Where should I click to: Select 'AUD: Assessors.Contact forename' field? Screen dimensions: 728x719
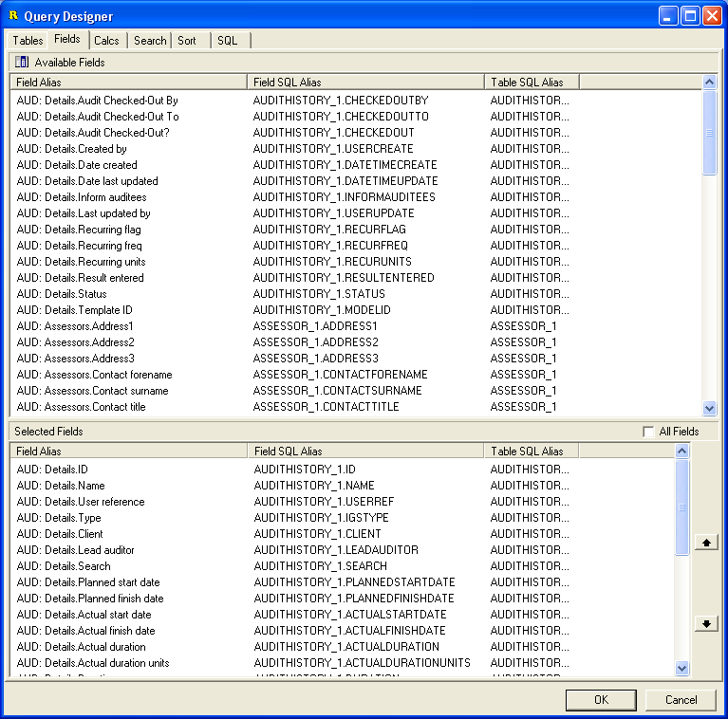(x=356, y=375)
